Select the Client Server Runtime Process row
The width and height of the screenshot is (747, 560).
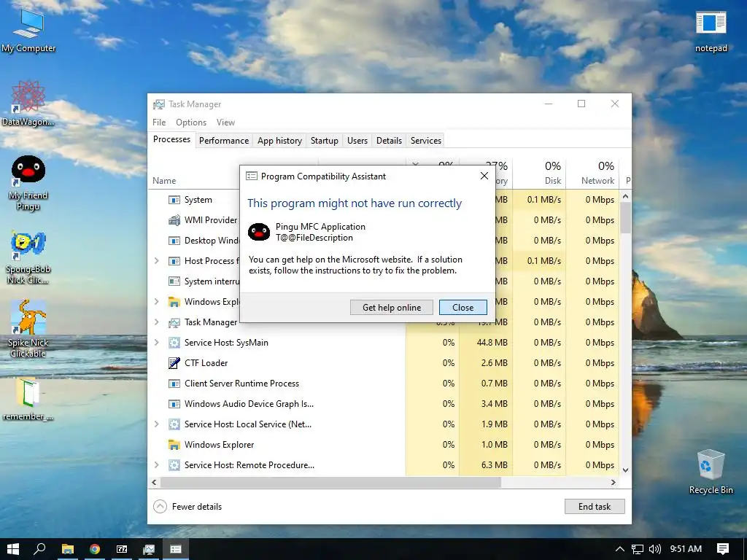coord(384,384)
